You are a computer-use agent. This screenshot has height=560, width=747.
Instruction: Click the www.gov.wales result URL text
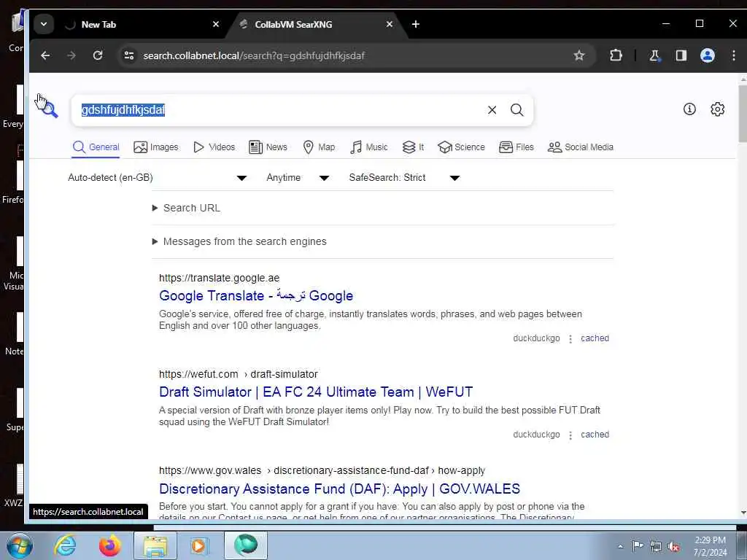pos(322,470)
